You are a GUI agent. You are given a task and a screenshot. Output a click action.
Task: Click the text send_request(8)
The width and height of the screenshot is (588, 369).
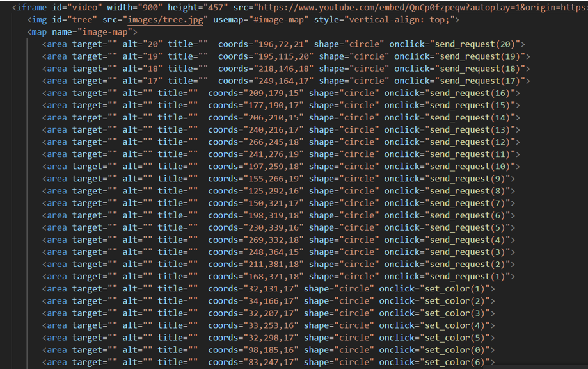[468, 191]
